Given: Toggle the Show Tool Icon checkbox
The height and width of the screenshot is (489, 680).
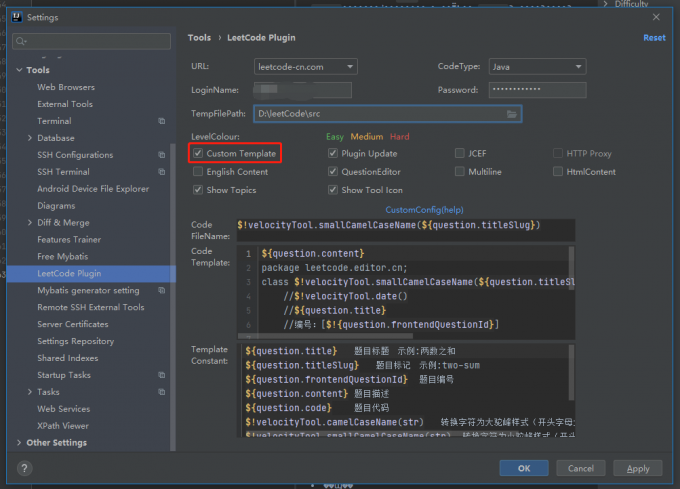Looking at the screenshot, I should click(333, 189).
